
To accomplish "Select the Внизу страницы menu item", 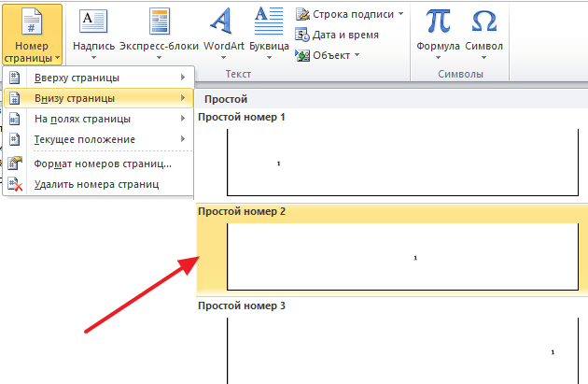I will [98, 97].
